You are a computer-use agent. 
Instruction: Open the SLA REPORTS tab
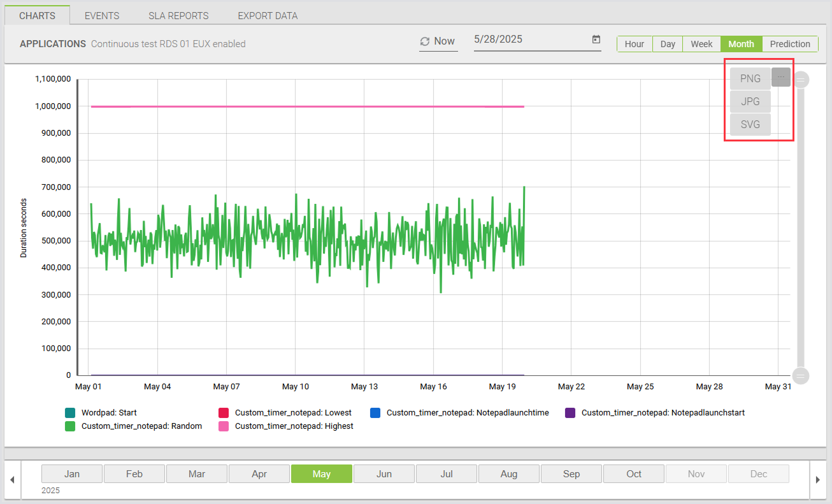[x=178, y=15]
